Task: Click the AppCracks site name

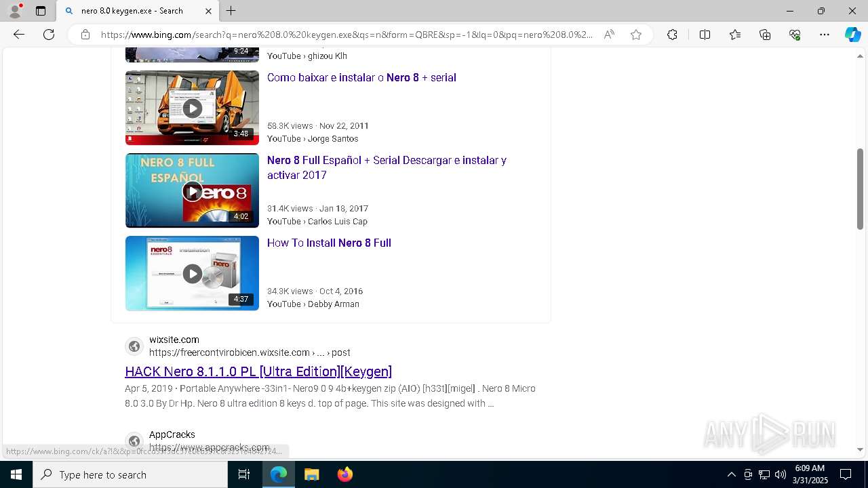Action: 172,434
